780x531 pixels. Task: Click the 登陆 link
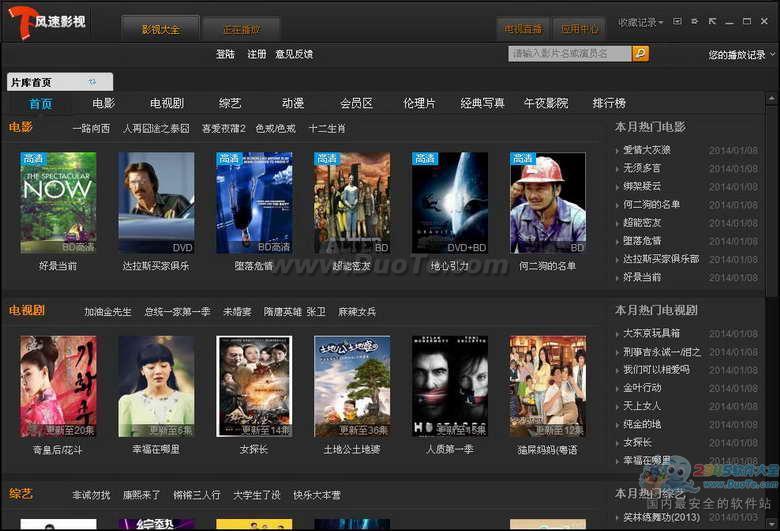(225, 54)
